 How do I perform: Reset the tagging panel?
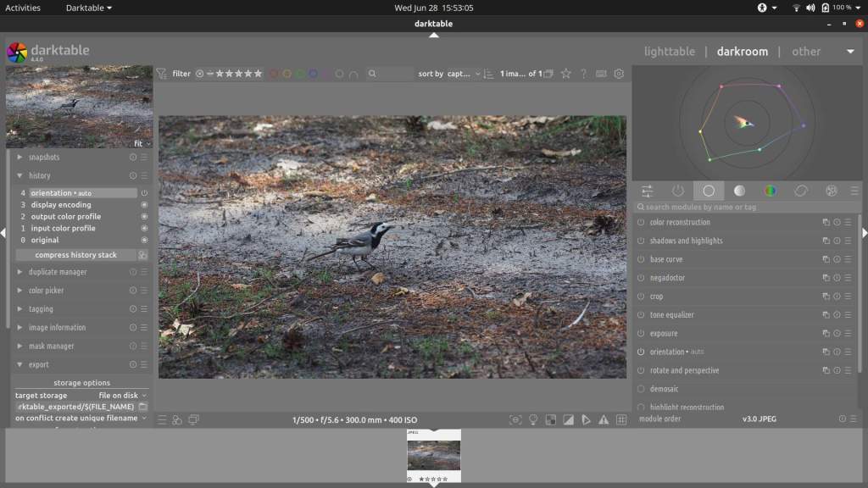[133, 309]
